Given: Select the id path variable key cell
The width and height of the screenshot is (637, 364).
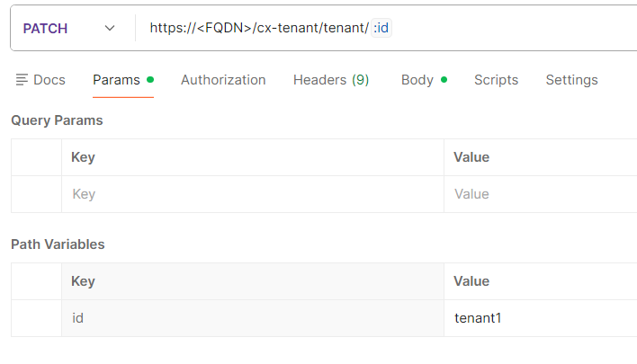Looking at the screenshot, I should click(252, 318).
